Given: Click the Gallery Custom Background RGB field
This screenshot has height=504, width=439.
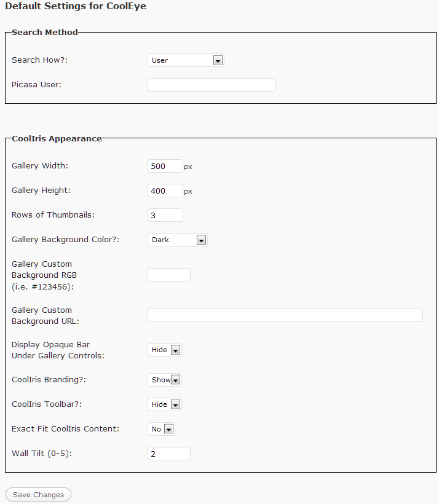Looking at the screenshot, I should tap(169, 275).
